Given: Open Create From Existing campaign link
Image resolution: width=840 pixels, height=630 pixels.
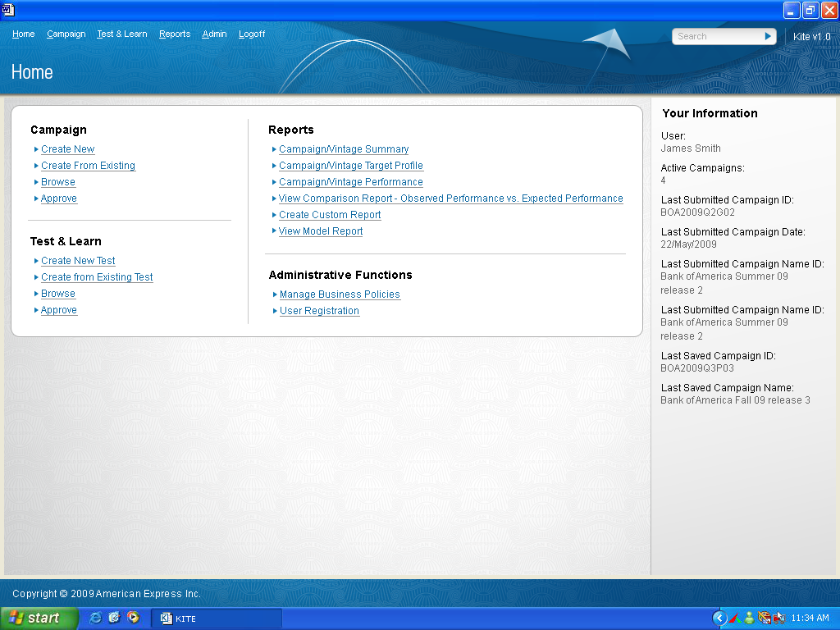Looking at the screenshot, I should point(88,166).
